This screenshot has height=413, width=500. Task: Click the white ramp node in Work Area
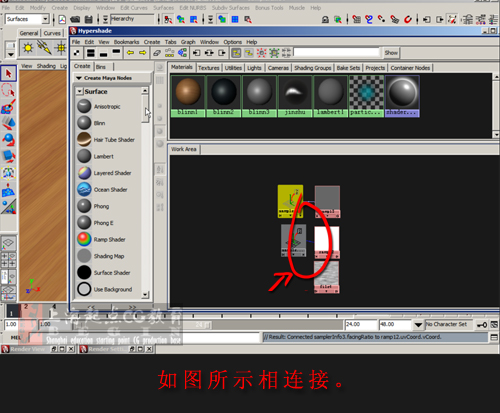(x=327, y=242)
